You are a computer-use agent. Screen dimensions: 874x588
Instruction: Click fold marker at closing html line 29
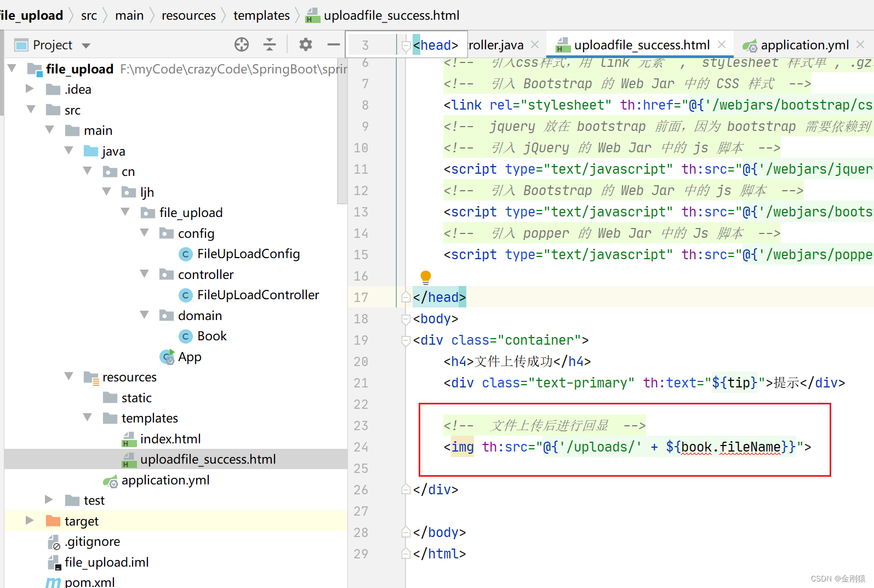[x=406, y=553]
